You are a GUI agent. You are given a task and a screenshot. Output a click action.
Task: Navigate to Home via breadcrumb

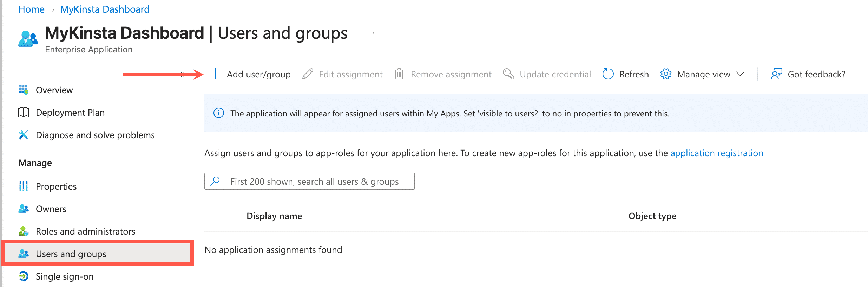coord(31,9)
